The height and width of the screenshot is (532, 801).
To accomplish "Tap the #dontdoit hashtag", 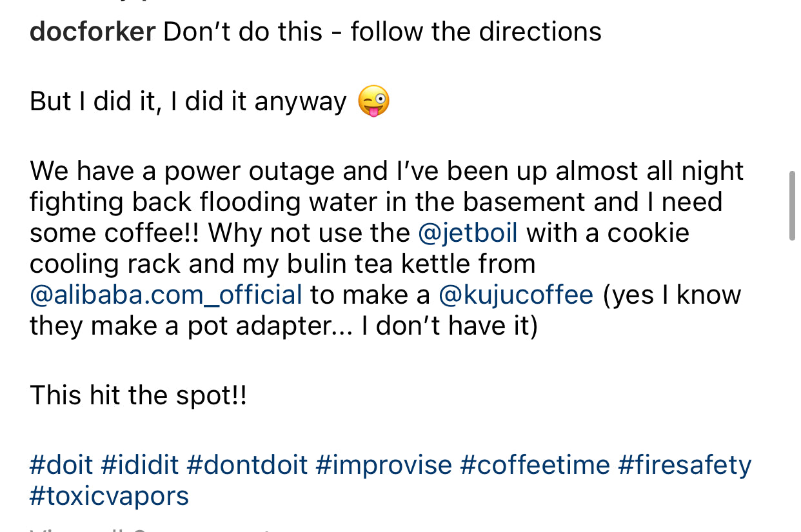I will (247, 465).
